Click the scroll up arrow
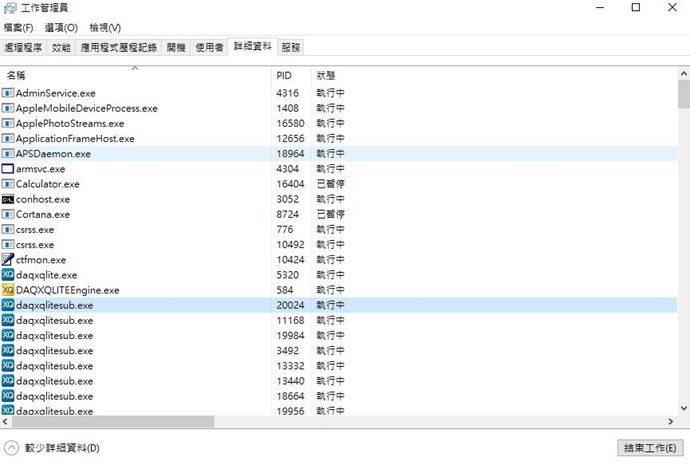 click(684, 74)
